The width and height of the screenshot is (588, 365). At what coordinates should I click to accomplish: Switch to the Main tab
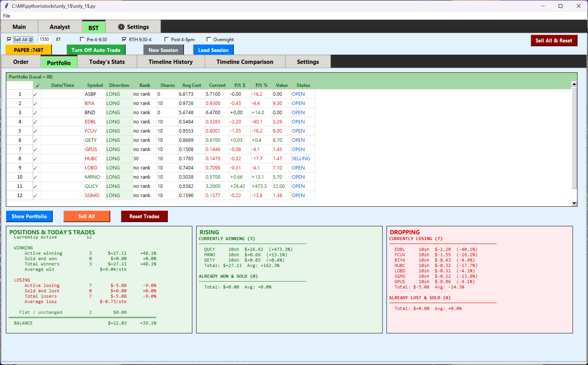(19, 27)
